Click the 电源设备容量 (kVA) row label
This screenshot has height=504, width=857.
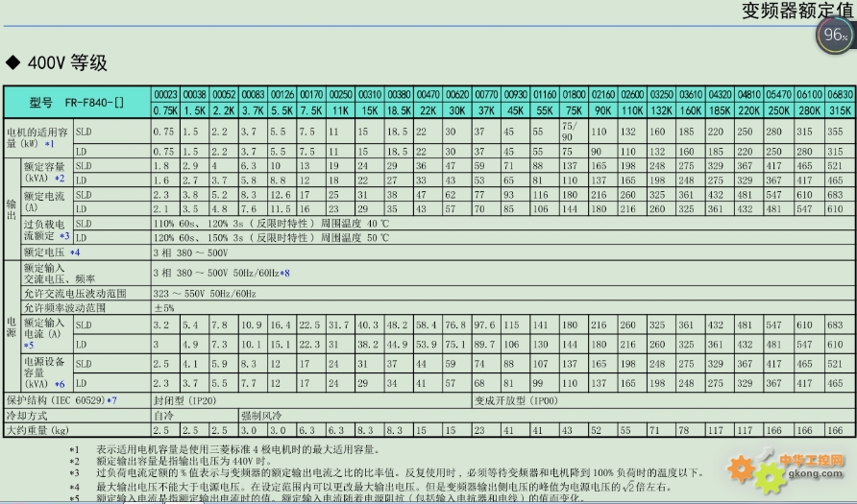(x=44, y=372)
